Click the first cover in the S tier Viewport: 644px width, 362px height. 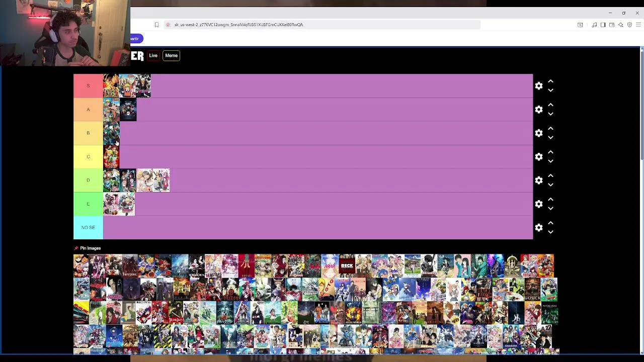(x=111, y=86)
